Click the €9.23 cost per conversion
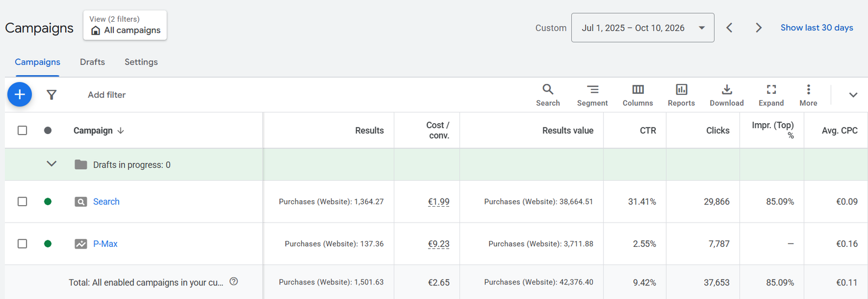 [438, 244]
